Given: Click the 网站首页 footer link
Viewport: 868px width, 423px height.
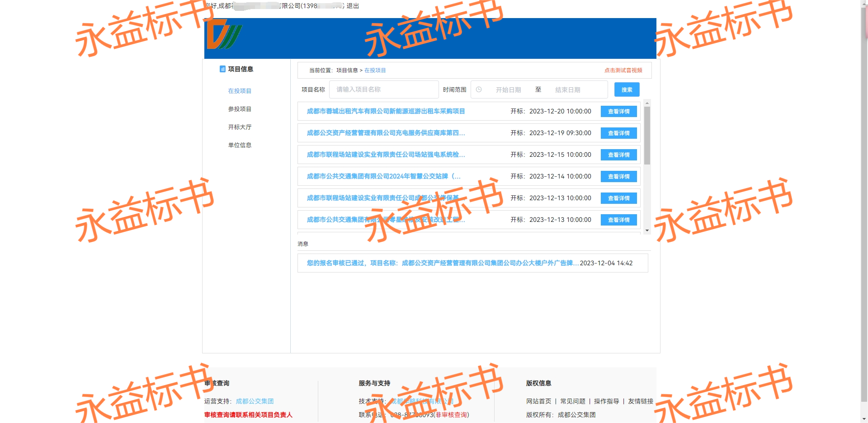Looking at the screenshot, I should (x=538, y=401).
